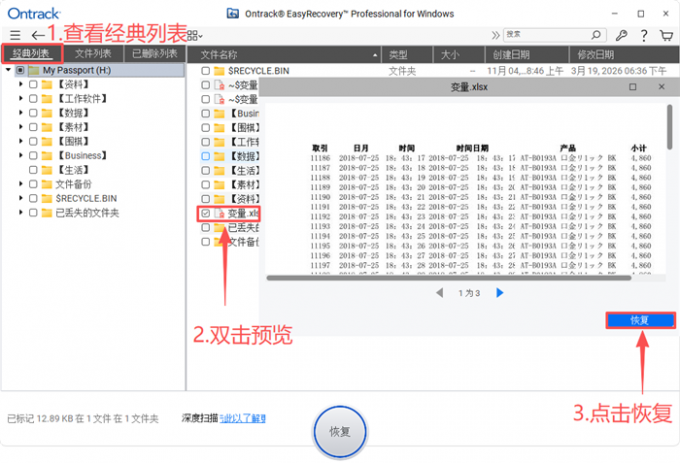The height and width of the screenshot is (463, 680).
Task: Check the 【数据】 file list checkbox
Action: click(x=206, y=156)
